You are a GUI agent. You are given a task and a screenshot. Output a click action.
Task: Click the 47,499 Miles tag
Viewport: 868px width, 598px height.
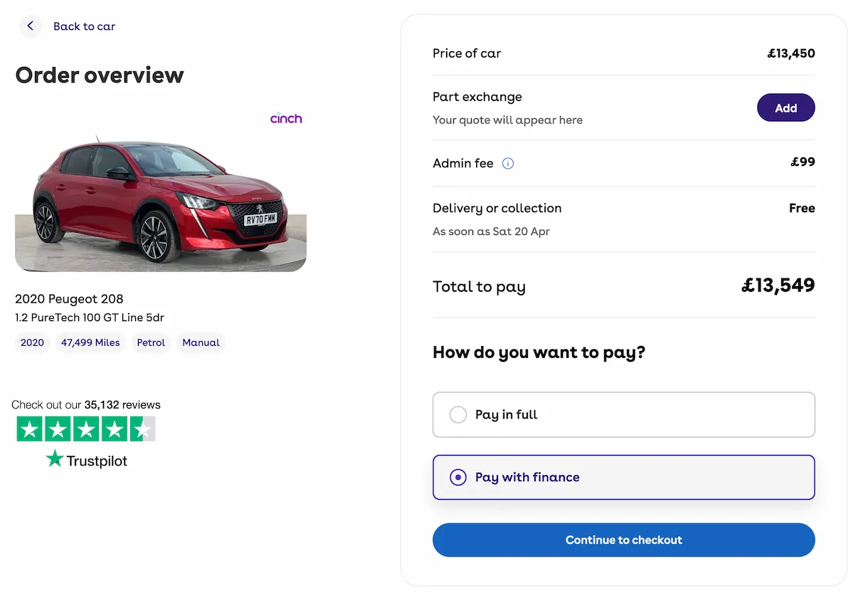(x=90, y=342)
